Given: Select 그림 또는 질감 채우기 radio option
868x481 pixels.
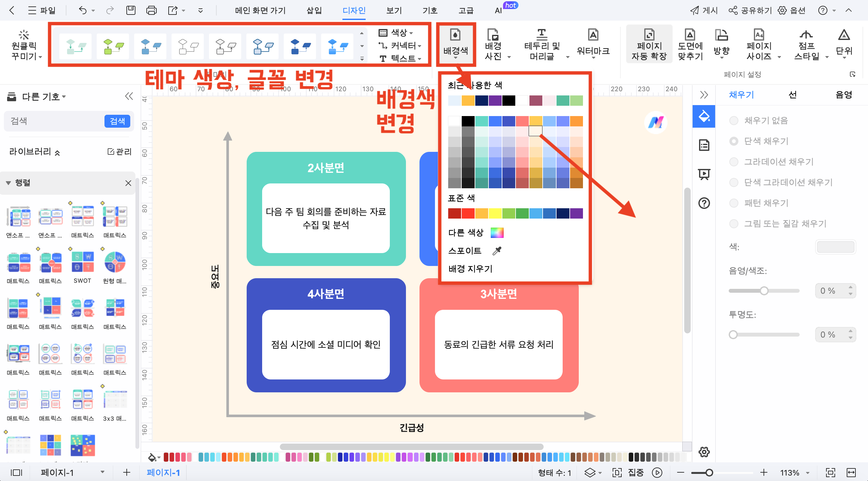Looking at the screenshot, I should [733, 224].
